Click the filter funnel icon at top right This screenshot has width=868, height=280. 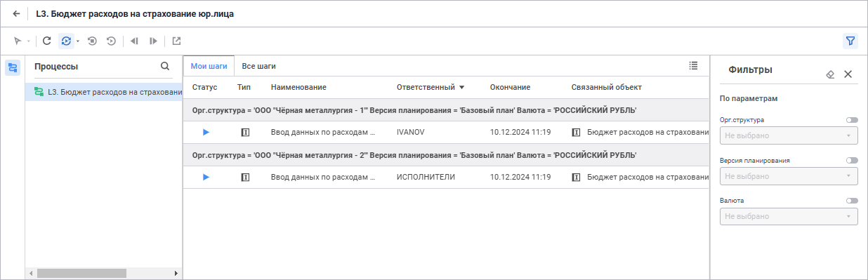(x=850, y=41)
